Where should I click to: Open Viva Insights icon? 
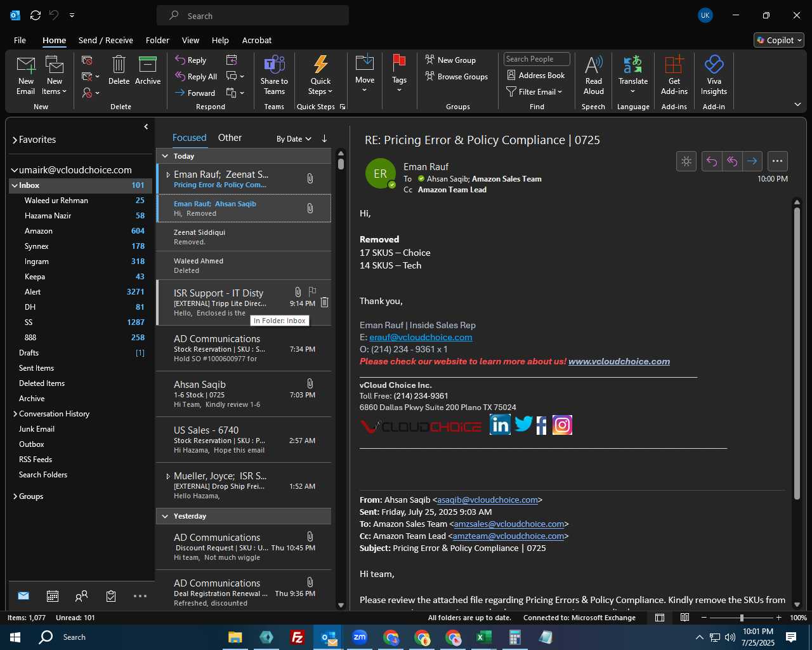click(714, 64)
